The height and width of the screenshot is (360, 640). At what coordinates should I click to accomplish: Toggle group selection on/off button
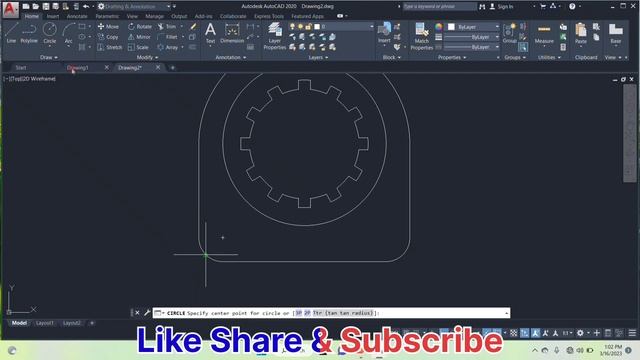(x=523, y=47)
